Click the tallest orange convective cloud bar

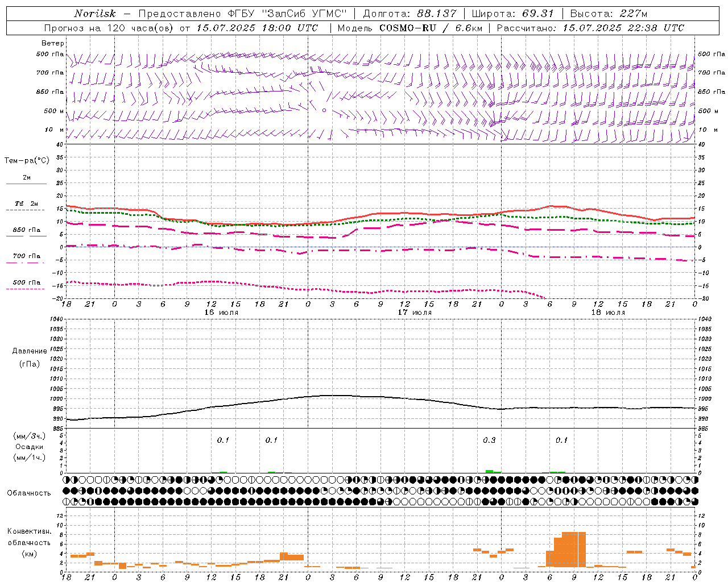coord(574,549)
